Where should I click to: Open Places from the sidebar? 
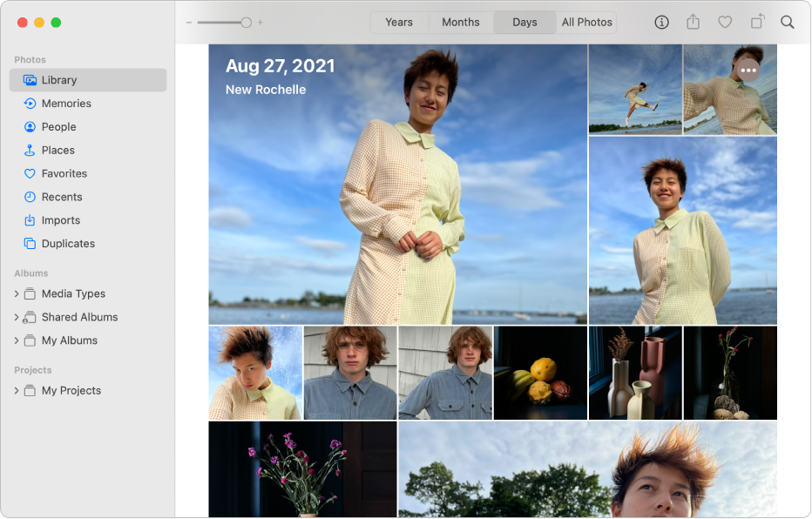58,150
